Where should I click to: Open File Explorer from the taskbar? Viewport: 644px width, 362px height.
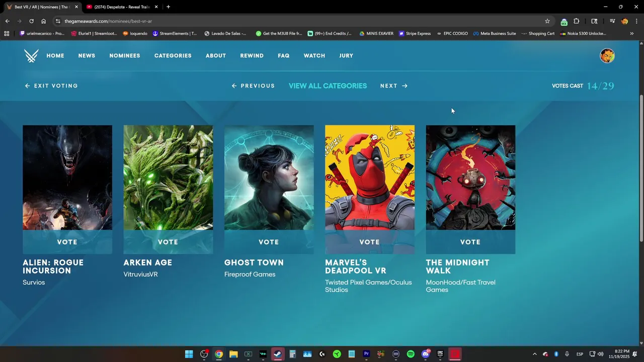[x=233, y=354]
